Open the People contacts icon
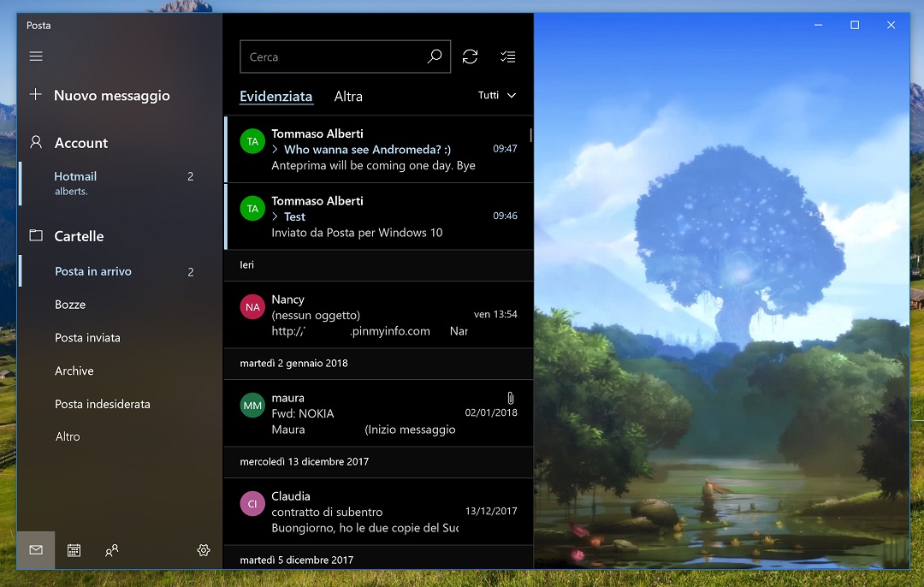This screenshot has height=587, width=924. [111, 550]
